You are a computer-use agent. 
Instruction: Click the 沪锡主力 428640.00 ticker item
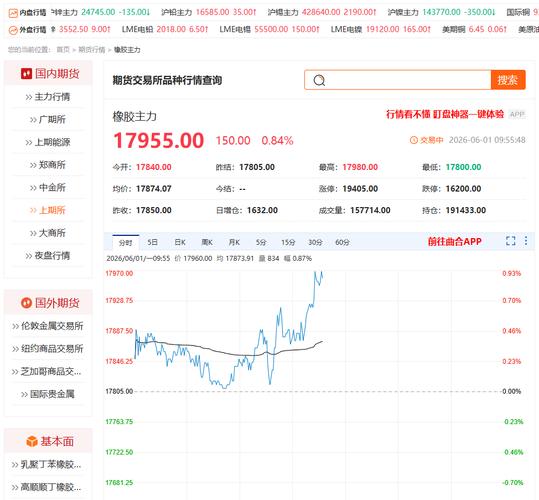(322, 12)
